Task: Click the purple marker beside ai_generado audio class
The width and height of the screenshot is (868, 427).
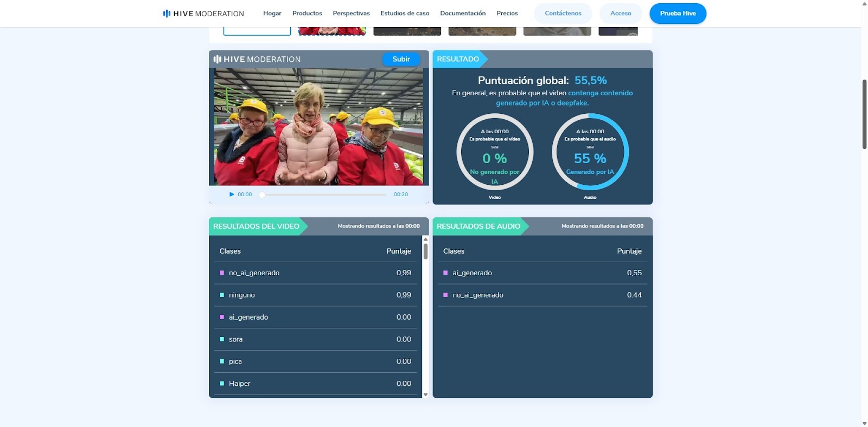Action: coord(445,273)
